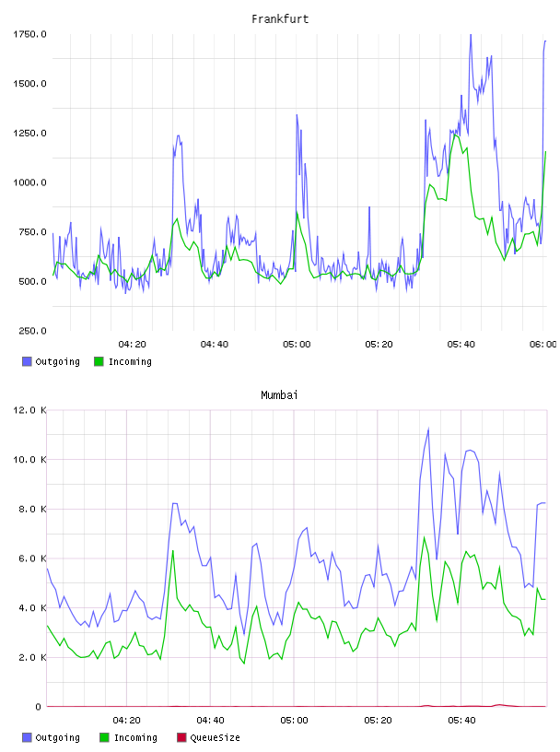Click the 05:00 time label on Mumbai chart

(x=295, y=721)
